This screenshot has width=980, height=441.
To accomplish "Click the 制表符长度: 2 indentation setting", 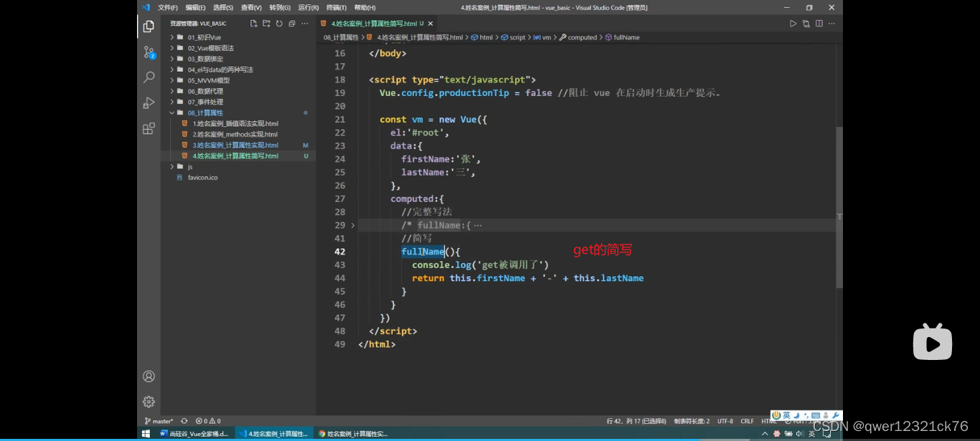I will point(692,421).
